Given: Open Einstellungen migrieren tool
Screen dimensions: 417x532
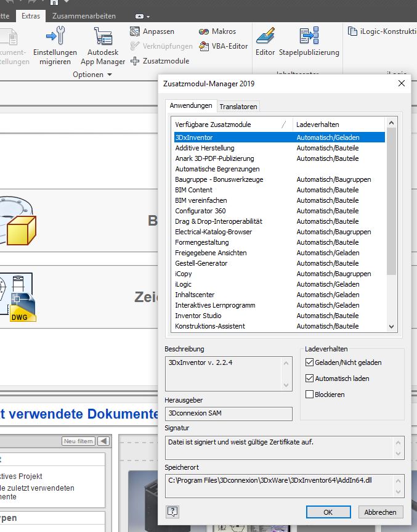Looking at the screenshot, I should click(x=55, y=46).
